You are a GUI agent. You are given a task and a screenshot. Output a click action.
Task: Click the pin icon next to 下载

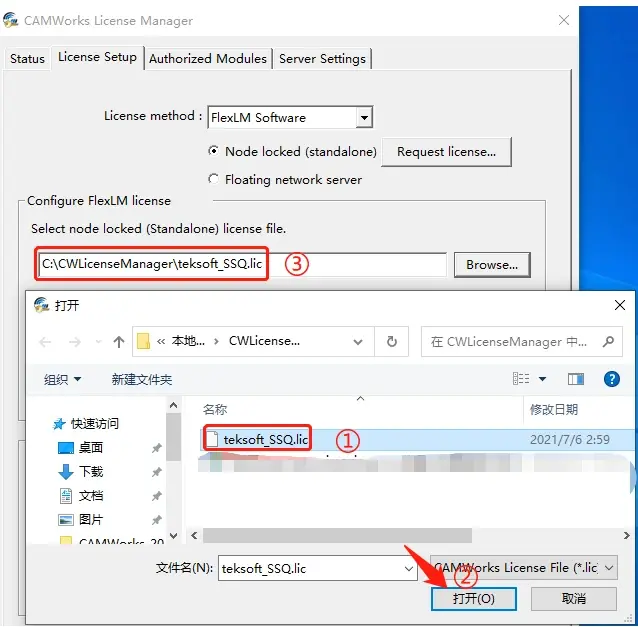click(156, 472)
